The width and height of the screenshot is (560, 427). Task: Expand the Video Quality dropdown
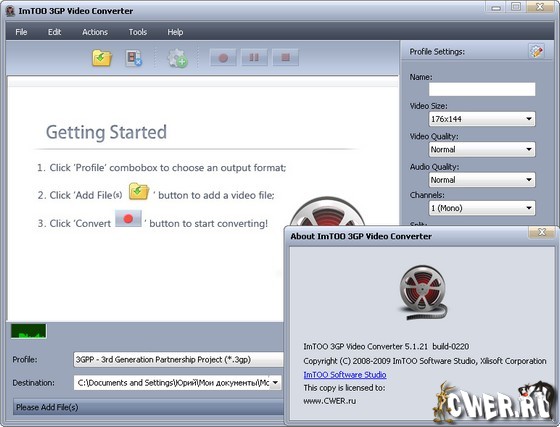point(482,149)
